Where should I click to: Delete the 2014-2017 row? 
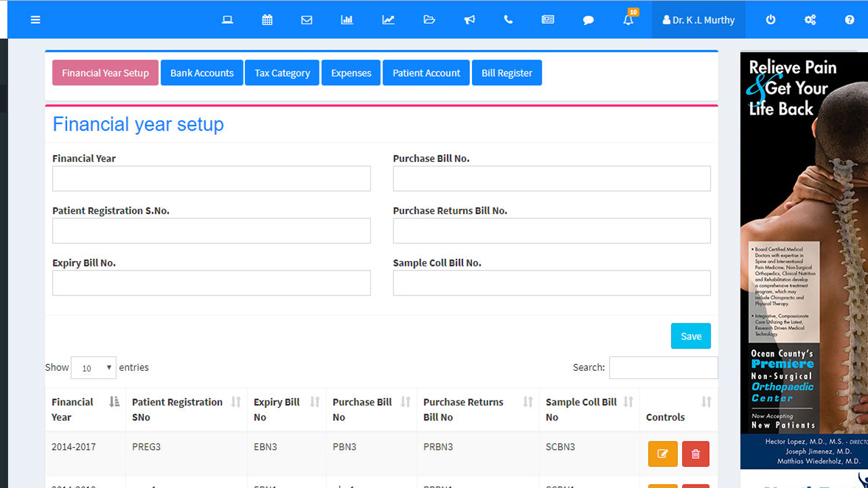(x=695, y=454)
